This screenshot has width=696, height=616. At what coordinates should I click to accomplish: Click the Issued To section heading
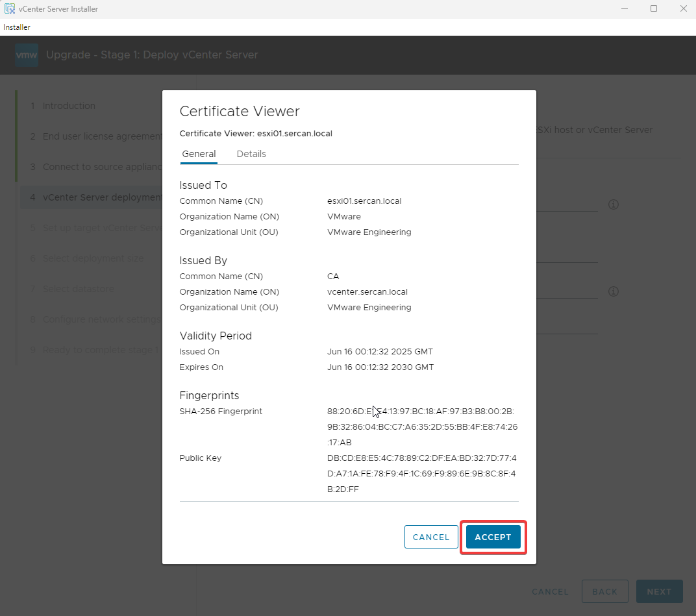point(203,185)
